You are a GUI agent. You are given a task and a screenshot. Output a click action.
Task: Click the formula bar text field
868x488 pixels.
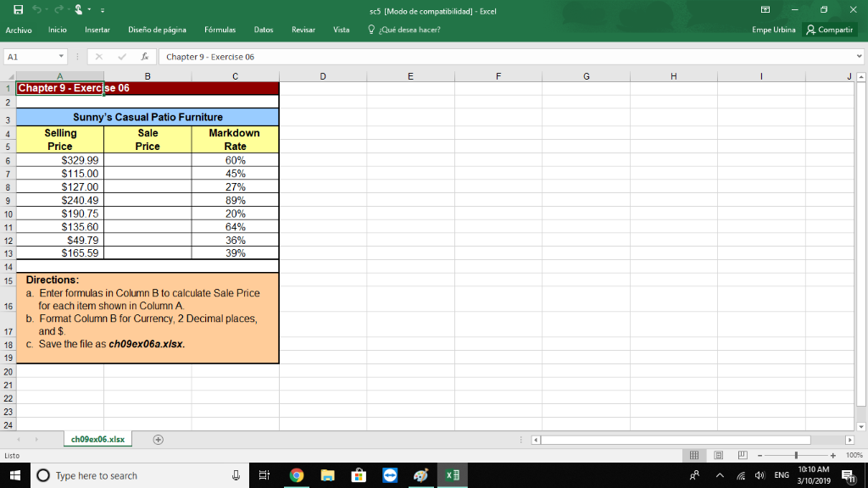coord(507,57)
